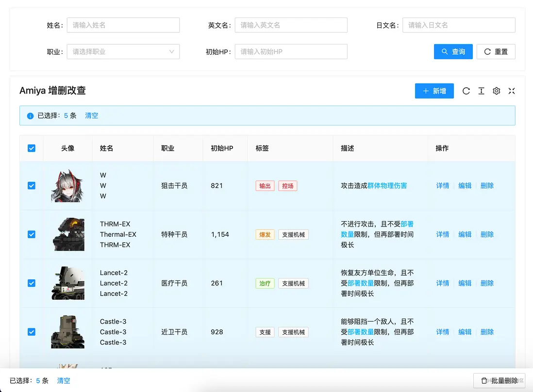Focus the 英文名 input field
This screenshot has width=533, height=392.
click(x=291, y=25)
